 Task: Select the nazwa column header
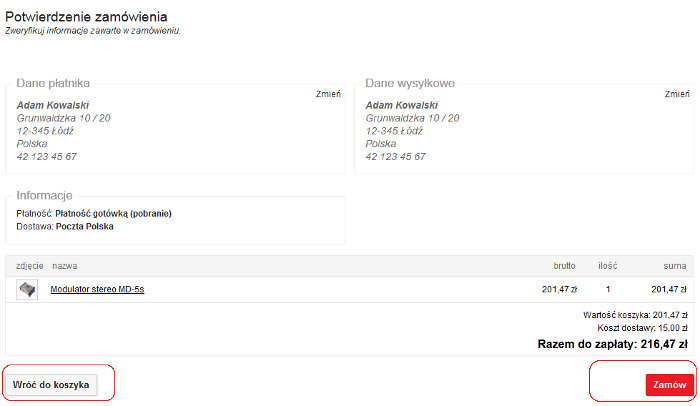65,266
